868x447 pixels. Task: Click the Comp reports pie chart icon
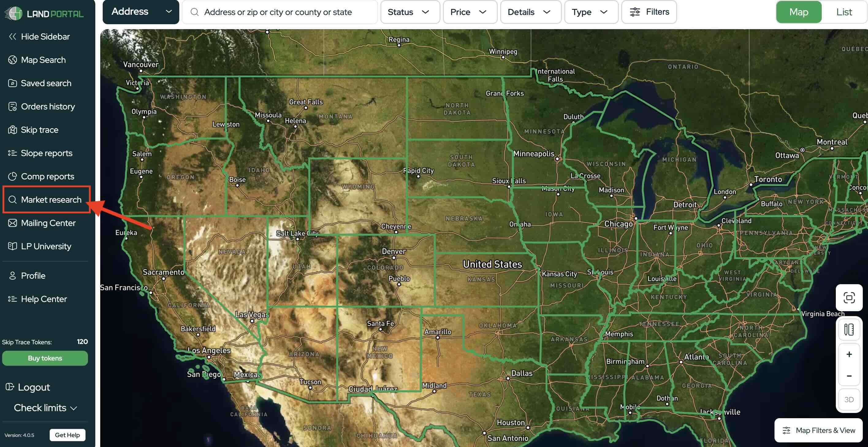click(13, 176)
